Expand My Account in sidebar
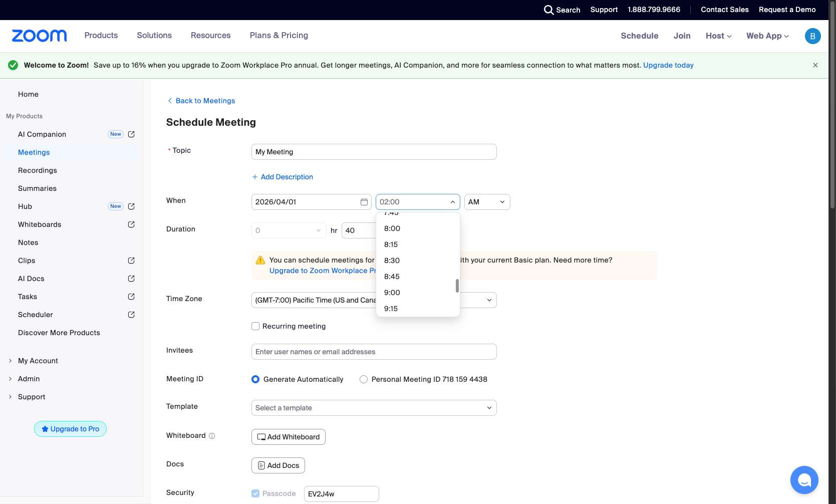Image resolution: width=836 pixels, height=504 pixels. click(x=10, y=361)
